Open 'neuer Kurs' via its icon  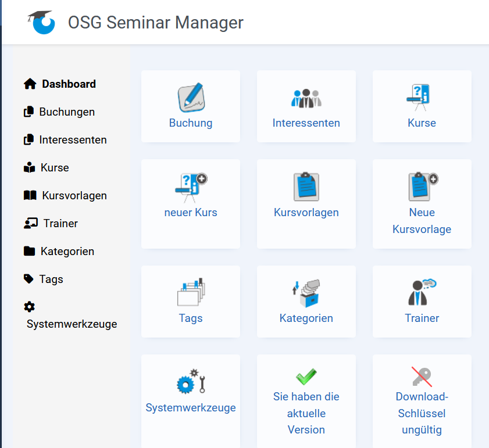[190, 185]
